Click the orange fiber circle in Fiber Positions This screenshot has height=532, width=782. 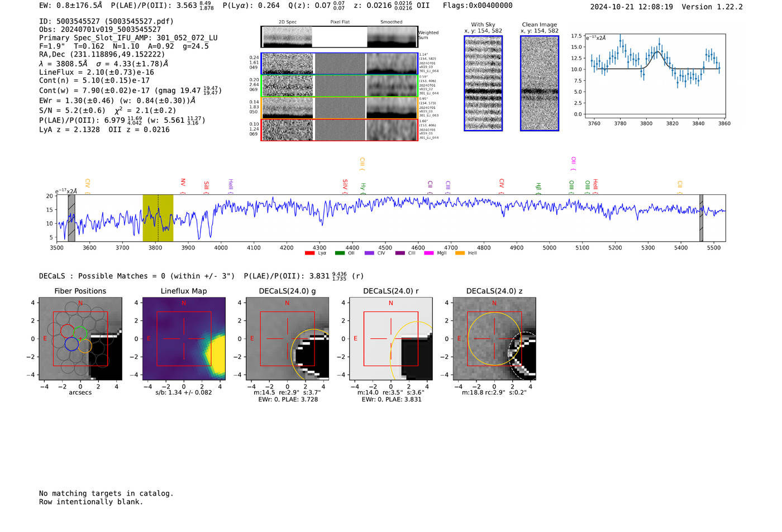tap(85, 346)
